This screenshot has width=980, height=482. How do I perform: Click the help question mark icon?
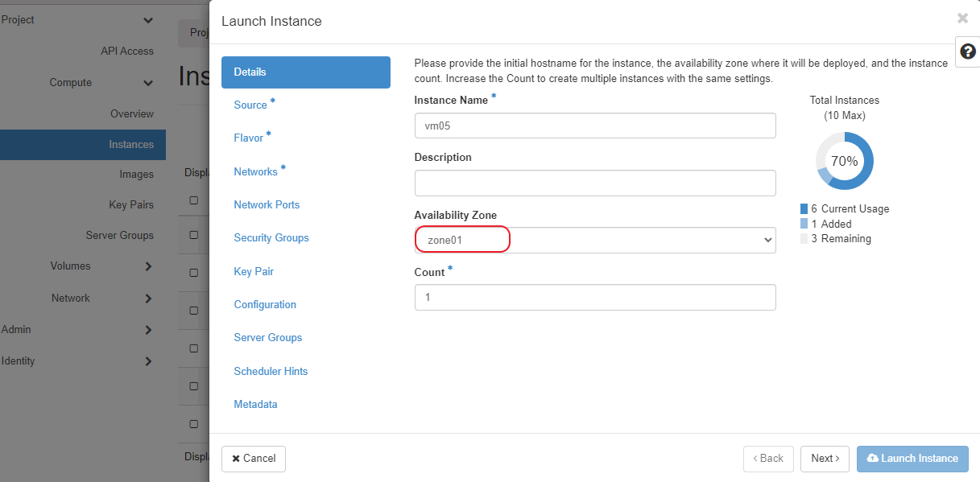click(968, 51)
